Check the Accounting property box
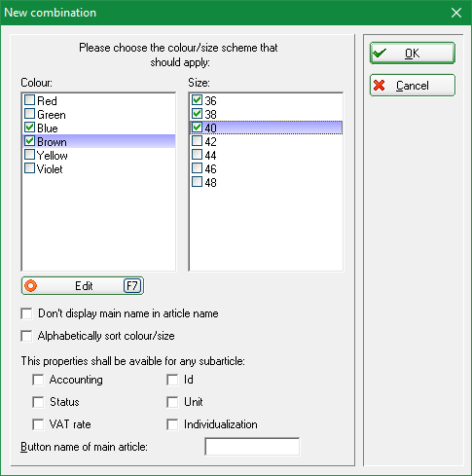Viewport: 472px width, 476px height. (x=38, y=380)
